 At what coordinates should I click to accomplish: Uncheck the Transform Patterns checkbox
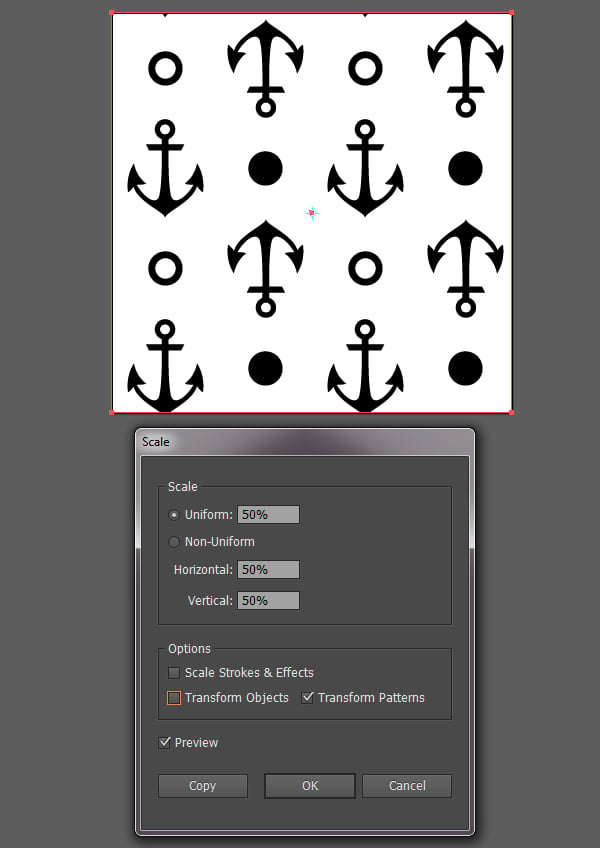307,698
